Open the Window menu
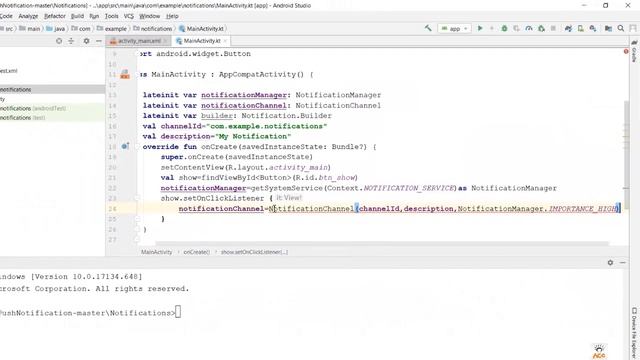The width and height of the screenshot is (640, 360). pos(149,16)
